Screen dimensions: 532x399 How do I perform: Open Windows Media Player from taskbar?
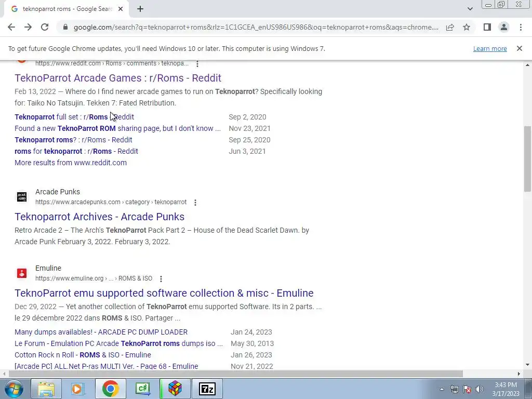(x=78, y=389)
